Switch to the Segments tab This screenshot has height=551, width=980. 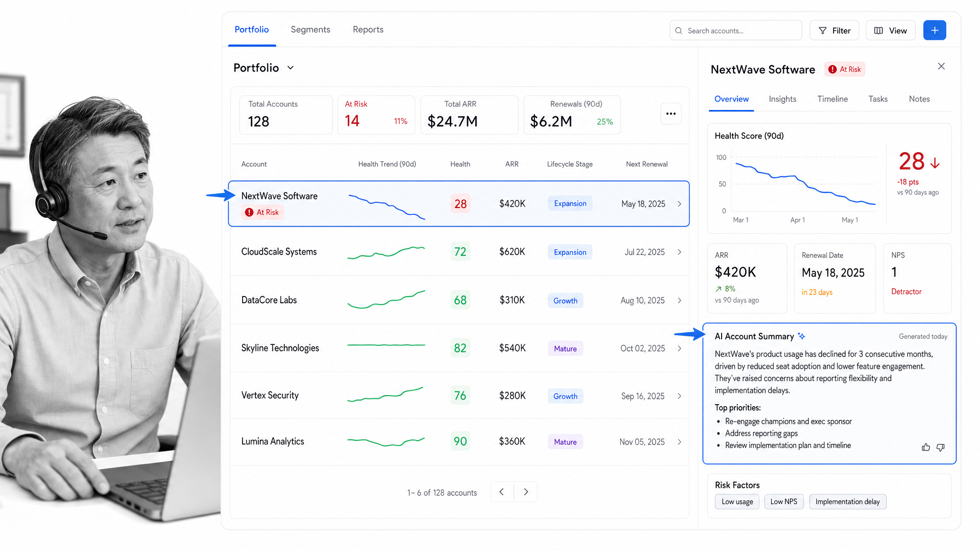click(x=311, y=30)
